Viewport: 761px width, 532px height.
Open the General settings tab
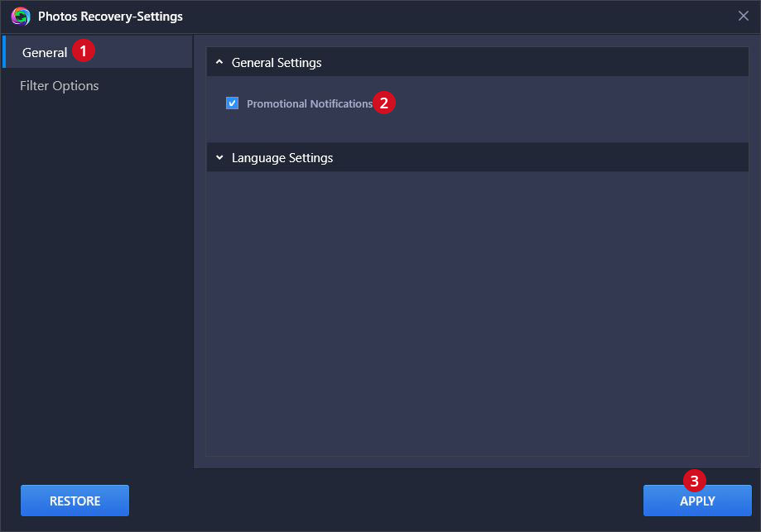(x=97, y=51)
